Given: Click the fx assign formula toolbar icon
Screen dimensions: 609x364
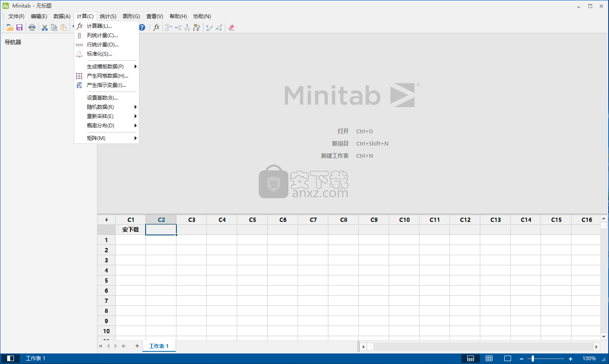Looking at the screenshot, I should (x=157, y=27).
